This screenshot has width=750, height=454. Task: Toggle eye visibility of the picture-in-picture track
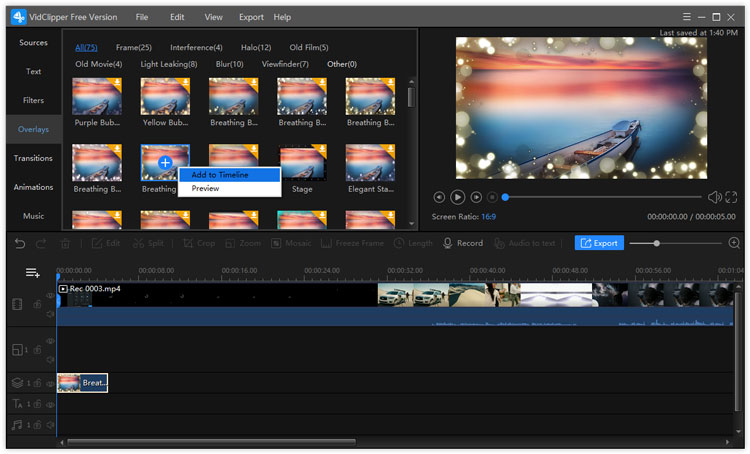(x=50, y=341)
